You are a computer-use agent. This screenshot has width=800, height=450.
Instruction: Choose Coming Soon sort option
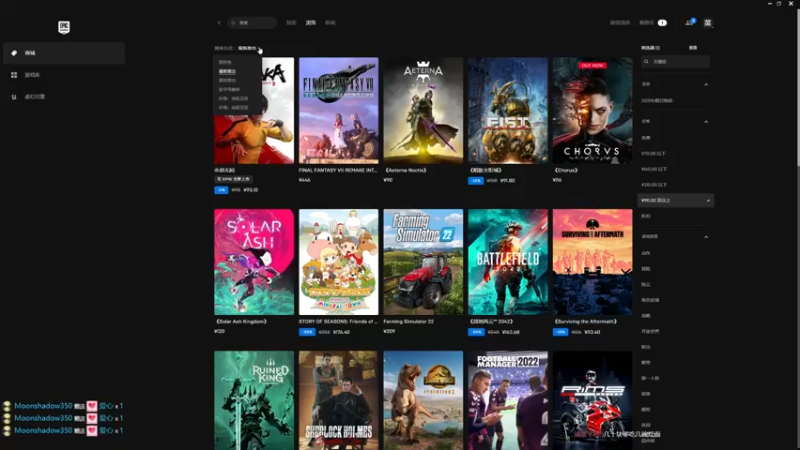click(x=228, y=81)
